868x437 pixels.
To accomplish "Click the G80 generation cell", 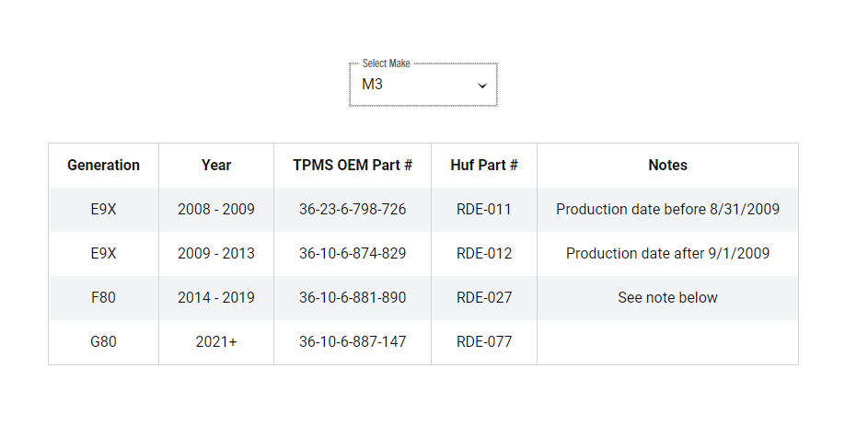I will point(103,342).
